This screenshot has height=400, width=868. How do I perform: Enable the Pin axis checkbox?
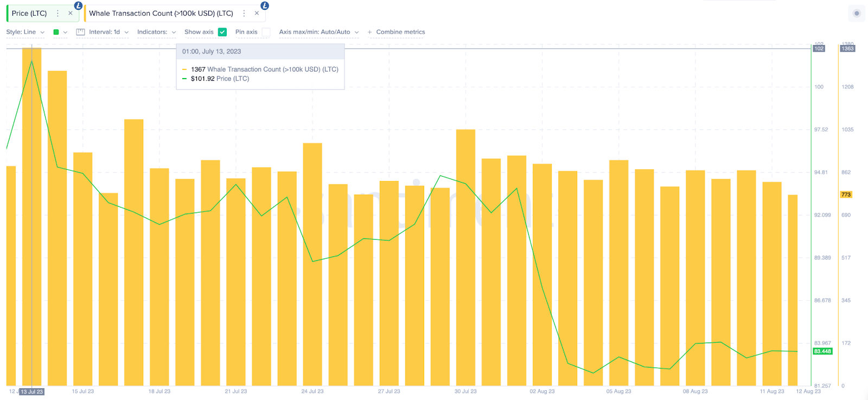coord(266,32)
